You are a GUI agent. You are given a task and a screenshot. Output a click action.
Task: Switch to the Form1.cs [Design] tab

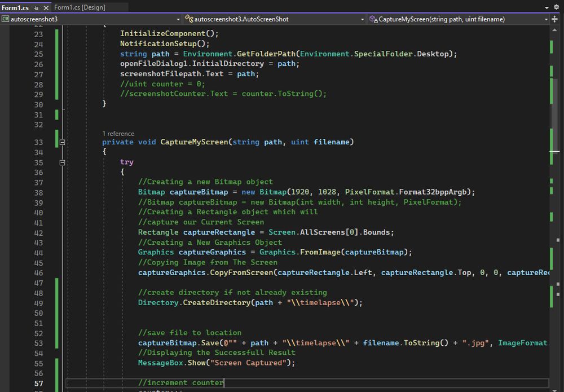click(80, 7)
